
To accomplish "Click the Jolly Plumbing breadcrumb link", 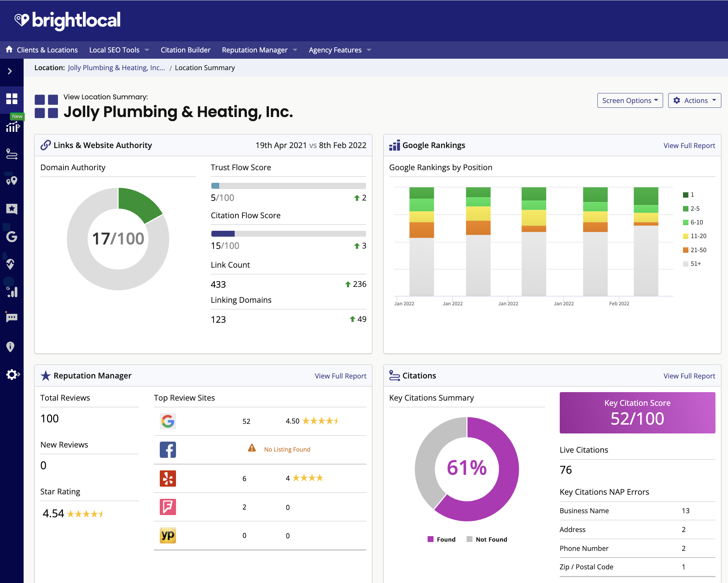I will 116,68.
